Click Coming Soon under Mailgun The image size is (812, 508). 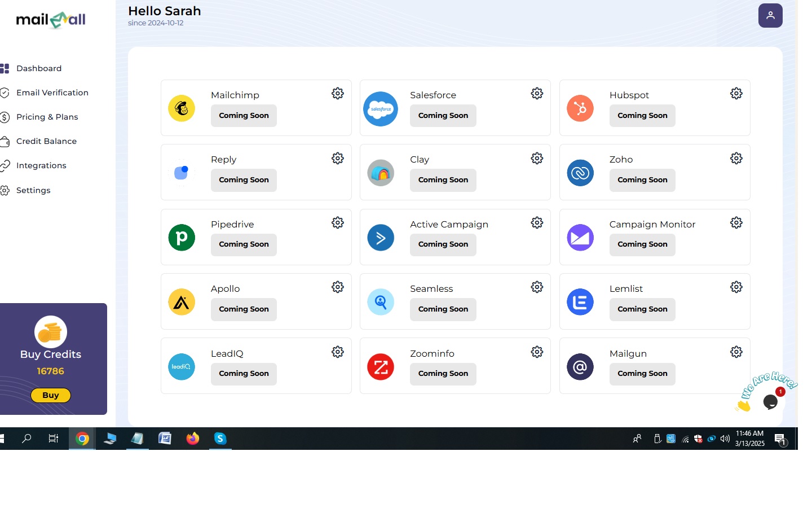click(x=642, y=374)
